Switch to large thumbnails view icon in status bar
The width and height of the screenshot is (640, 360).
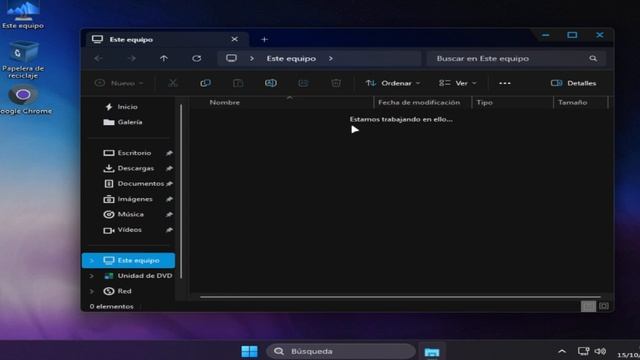pos(604,306)
